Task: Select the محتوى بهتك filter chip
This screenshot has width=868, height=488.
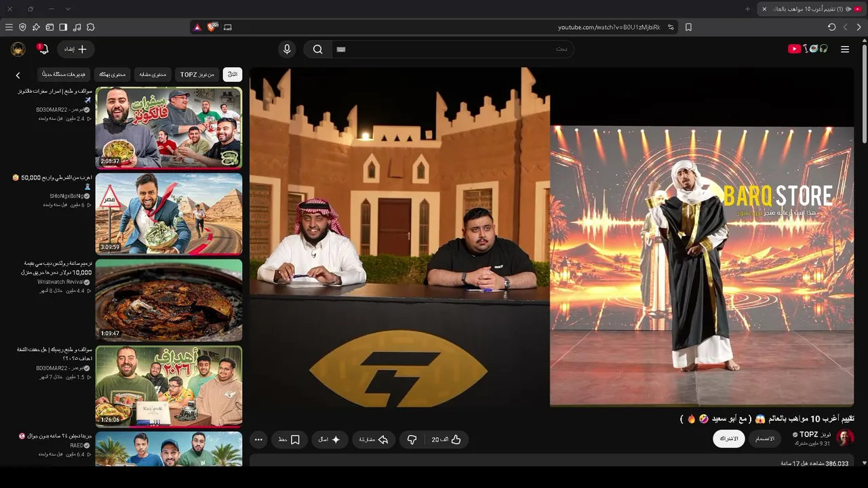Action: pos(113,75)
